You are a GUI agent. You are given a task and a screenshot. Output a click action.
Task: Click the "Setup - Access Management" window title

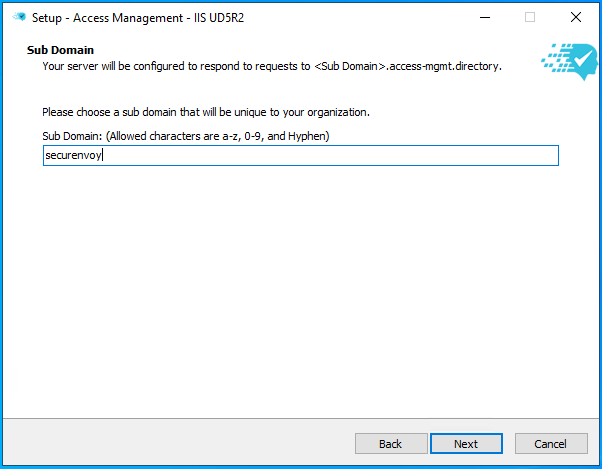click(x=138, y=17)
